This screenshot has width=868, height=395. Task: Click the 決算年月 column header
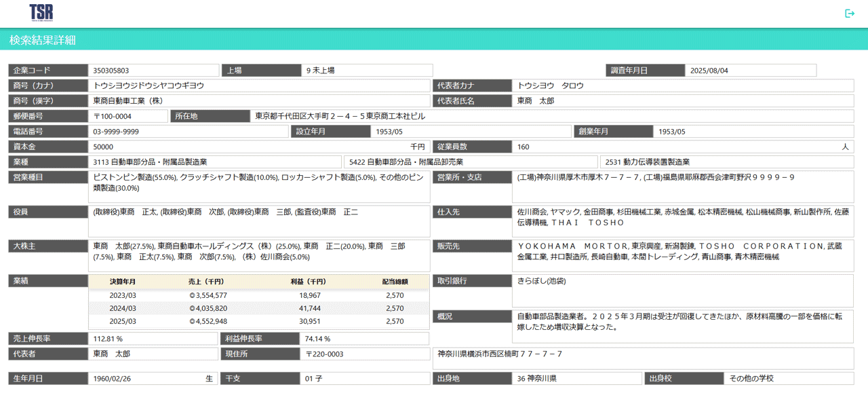[123, 282]
